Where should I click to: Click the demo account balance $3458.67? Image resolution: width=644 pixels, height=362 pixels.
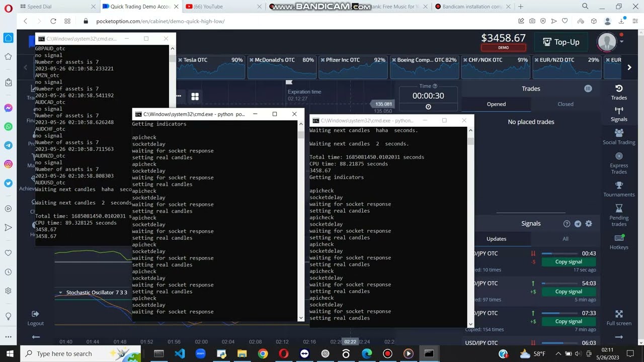pos(503,38)
